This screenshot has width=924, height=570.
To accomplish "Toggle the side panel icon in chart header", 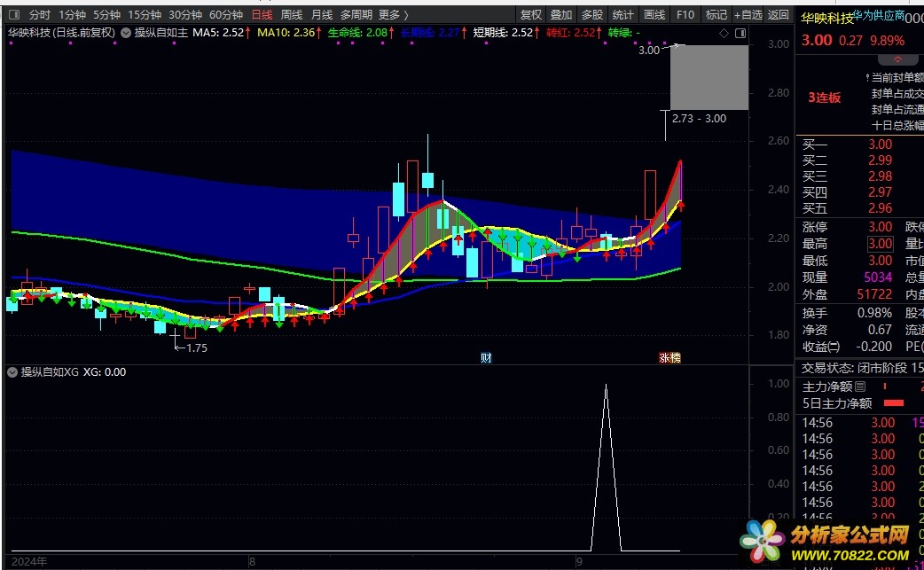I will pyautogui.click(x=740, y=34).
